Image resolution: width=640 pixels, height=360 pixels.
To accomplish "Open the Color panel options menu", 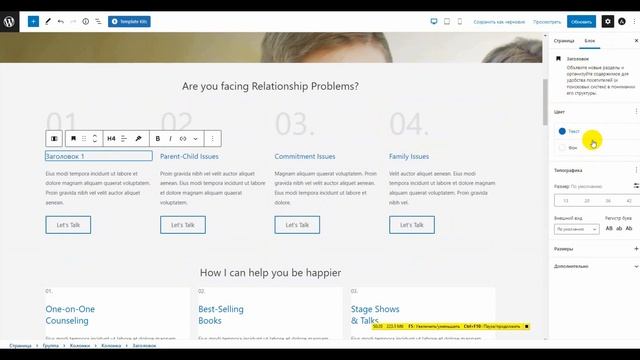I will click(x=636, y=111).
